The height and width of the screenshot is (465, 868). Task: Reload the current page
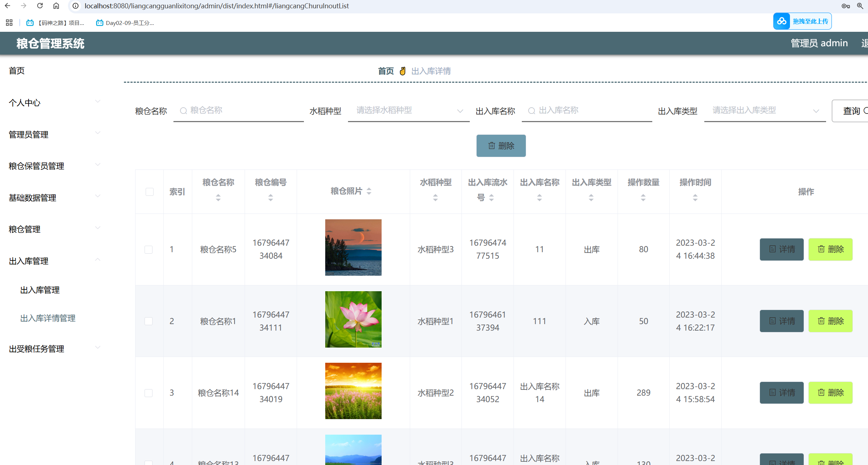pyautogui.click(x=40, y=6)
